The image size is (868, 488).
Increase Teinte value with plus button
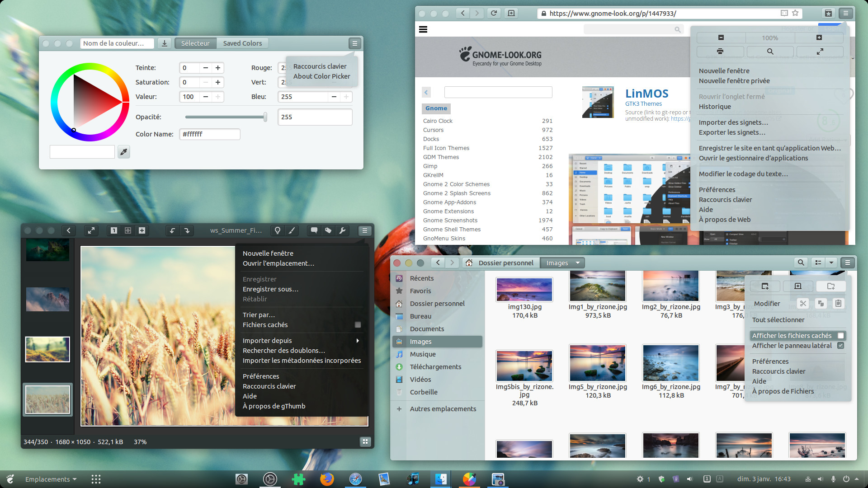[218, 68]
